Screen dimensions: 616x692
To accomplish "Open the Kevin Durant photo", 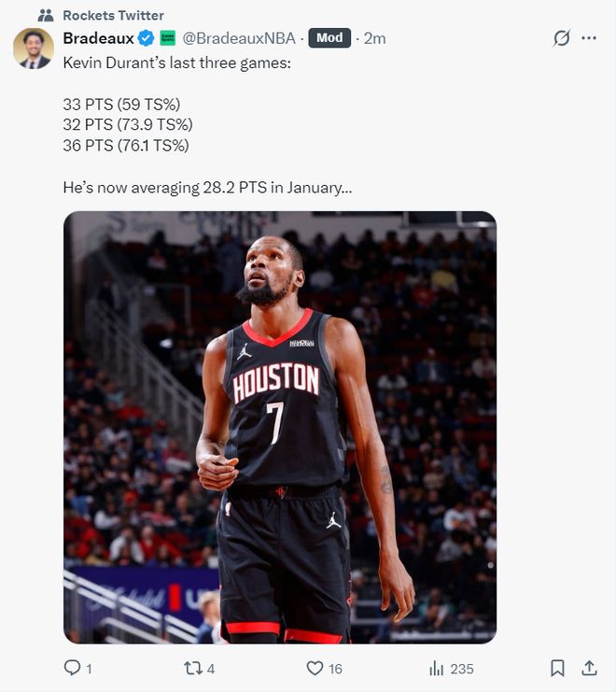I will coord(280,427).
